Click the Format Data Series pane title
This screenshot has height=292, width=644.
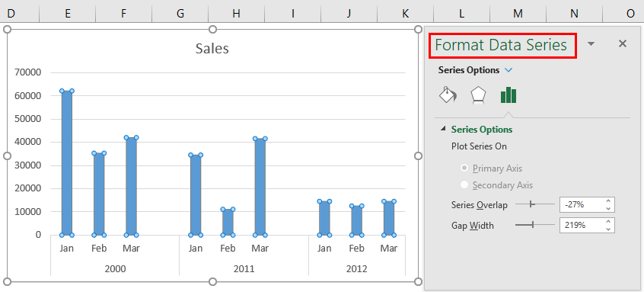pos(501,45)
